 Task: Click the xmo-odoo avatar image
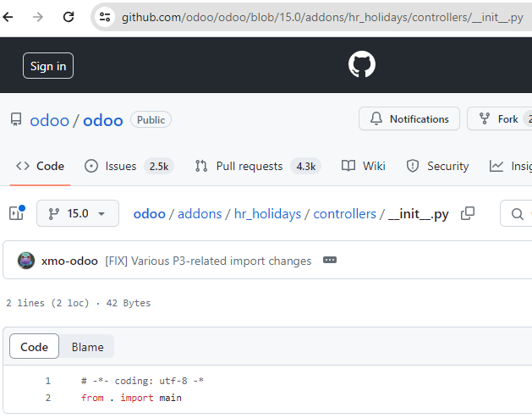click(26, 261)
